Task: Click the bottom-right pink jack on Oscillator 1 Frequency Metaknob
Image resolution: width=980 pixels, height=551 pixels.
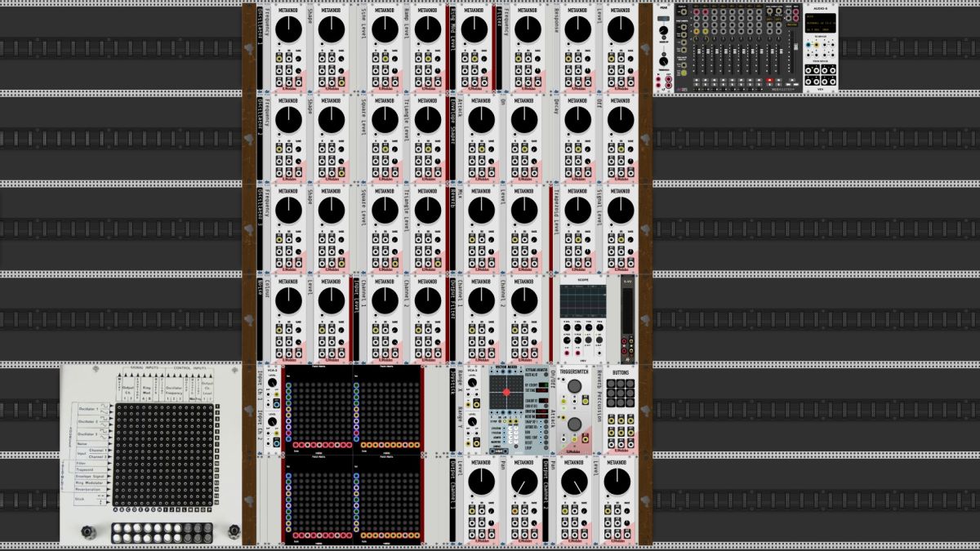Action: (298, 83)
